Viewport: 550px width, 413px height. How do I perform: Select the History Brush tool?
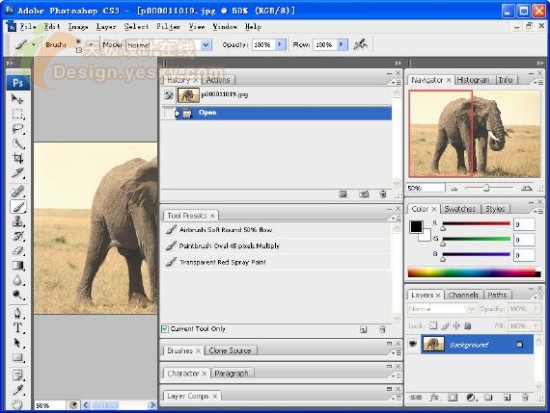(x=17, y=236)
